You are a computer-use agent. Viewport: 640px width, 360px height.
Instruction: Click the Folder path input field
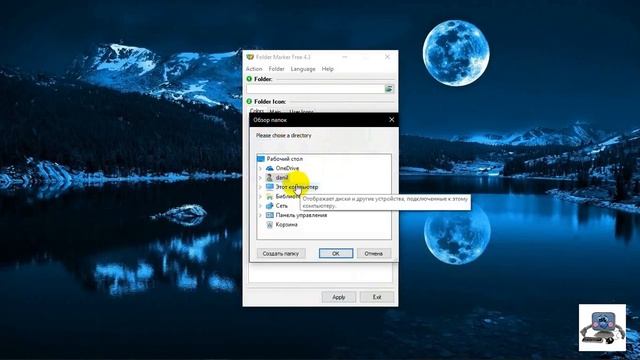point(316,89)
